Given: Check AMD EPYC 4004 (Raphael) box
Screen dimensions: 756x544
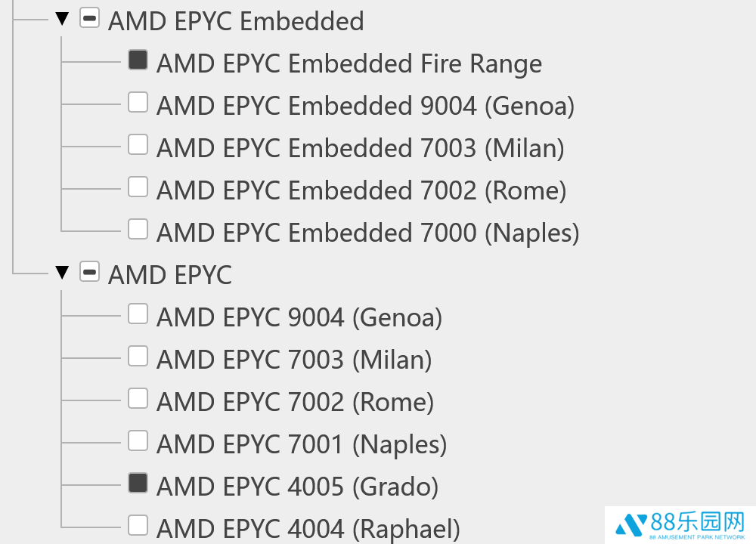Looking at the screenshot, I should [138, 526].
